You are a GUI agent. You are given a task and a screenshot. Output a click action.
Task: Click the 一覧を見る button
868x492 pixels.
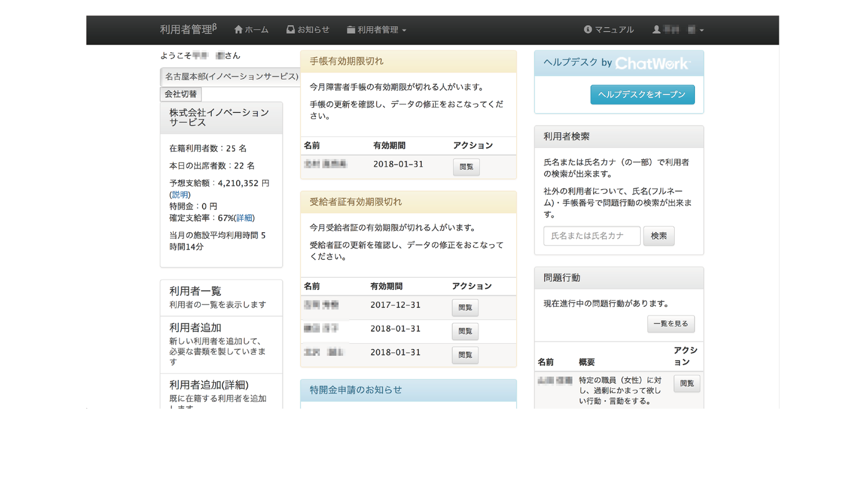pos(671,324)
